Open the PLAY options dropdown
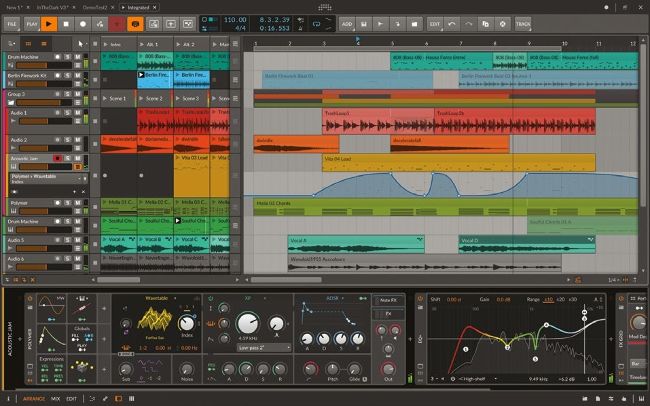This screenshot has height=406, width=650. 32,24
